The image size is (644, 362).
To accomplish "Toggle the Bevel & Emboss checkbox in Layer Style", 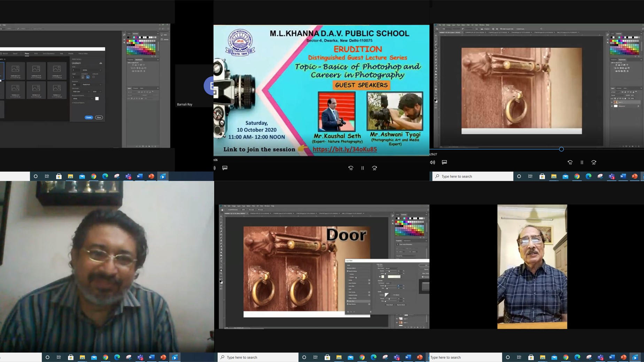I will pos(348,271).
